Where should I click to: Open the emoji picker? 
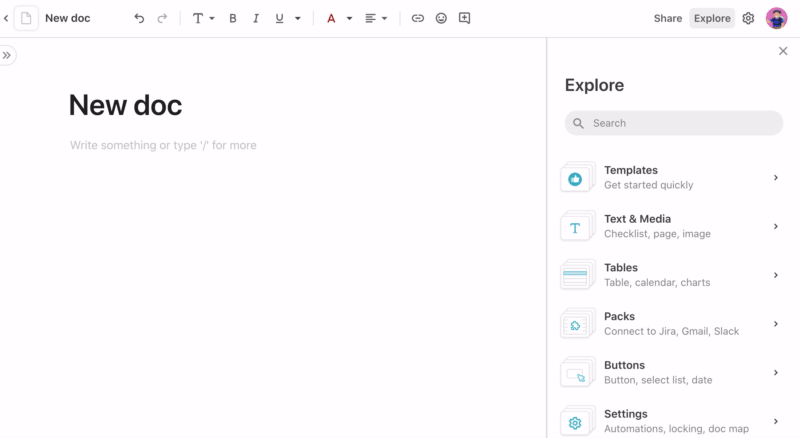click(x=441, y=18)
